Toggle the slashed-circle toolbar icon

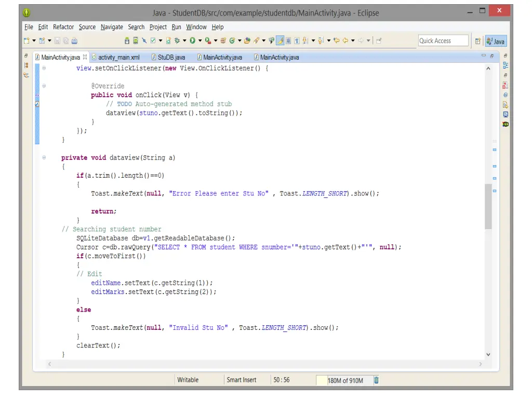point(144,41)
